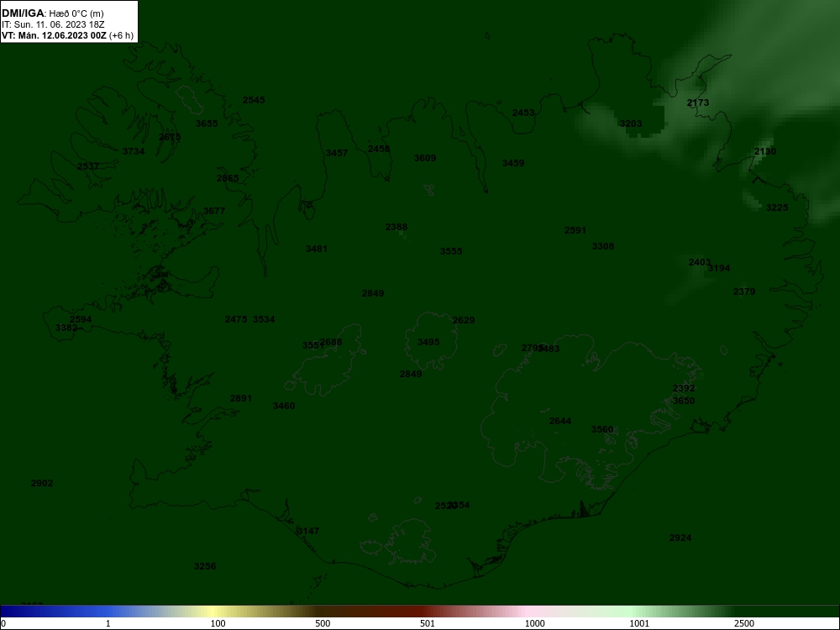Click the 2537 map value
The width and height of the screenshot is (840, 630).
(x=88, y=166)
